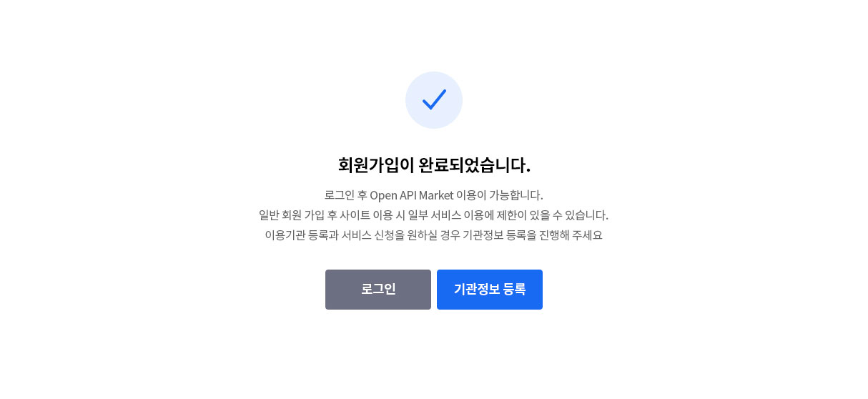Click the blue checkmark completion icon
Image resolution: width=868 pixels, height=399 pixels.
click(x=434, y=99)
